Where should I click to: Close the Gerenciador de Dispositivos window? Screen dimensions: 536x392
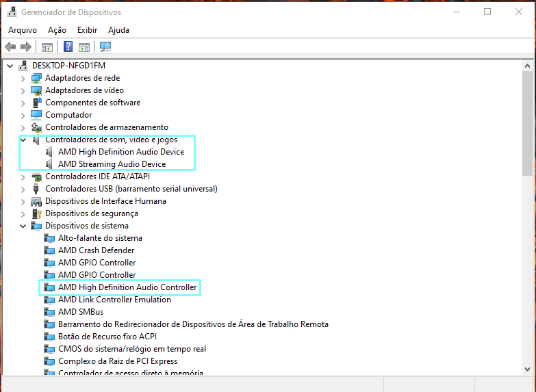coord(519,12)
